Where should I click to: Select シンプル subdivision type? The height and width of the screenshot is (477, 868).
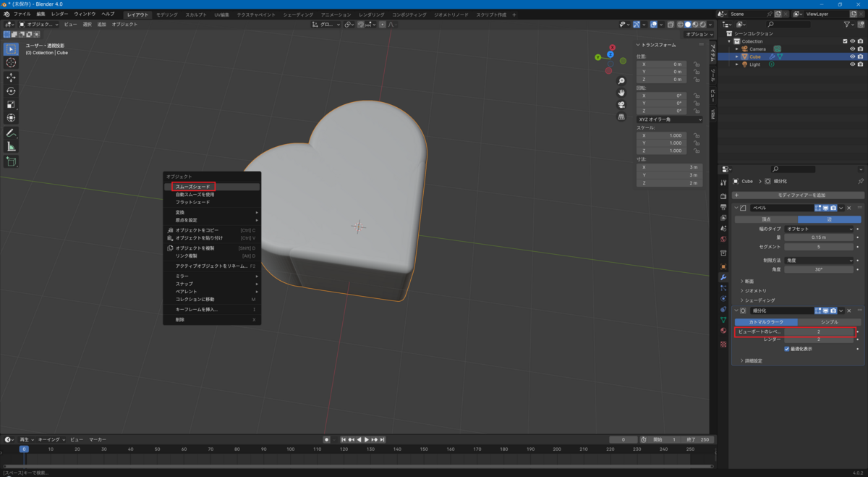point(830,322)
